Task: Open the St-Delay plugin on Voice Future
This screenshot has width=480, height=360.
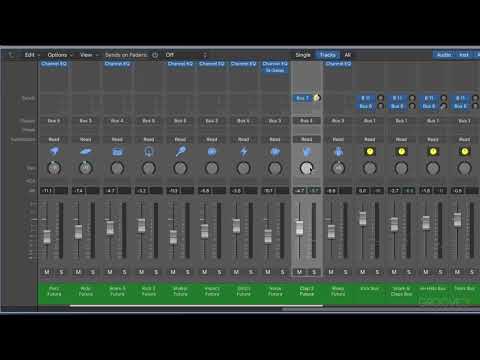Action: 275,71
